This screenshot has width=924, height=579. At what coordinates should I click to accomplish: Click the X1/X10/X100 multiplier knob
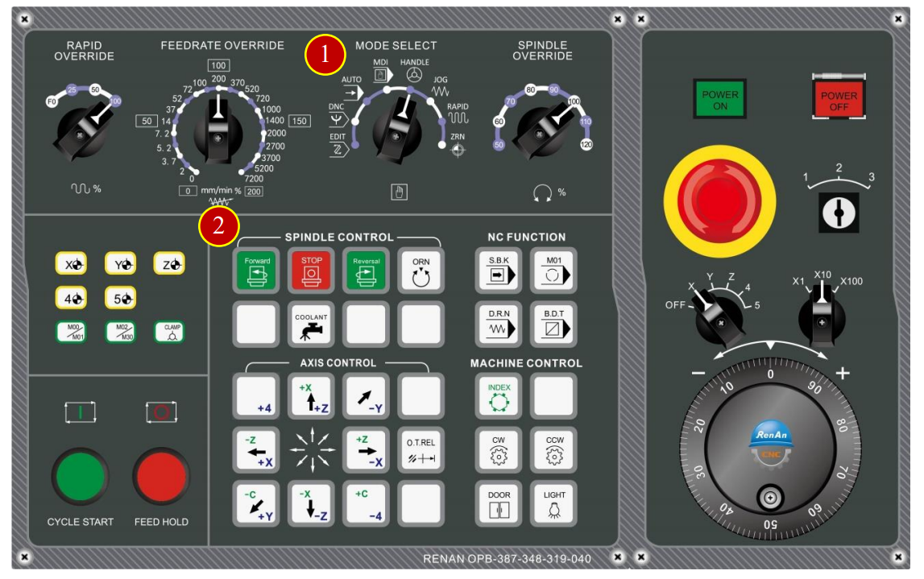pos(822,318)
